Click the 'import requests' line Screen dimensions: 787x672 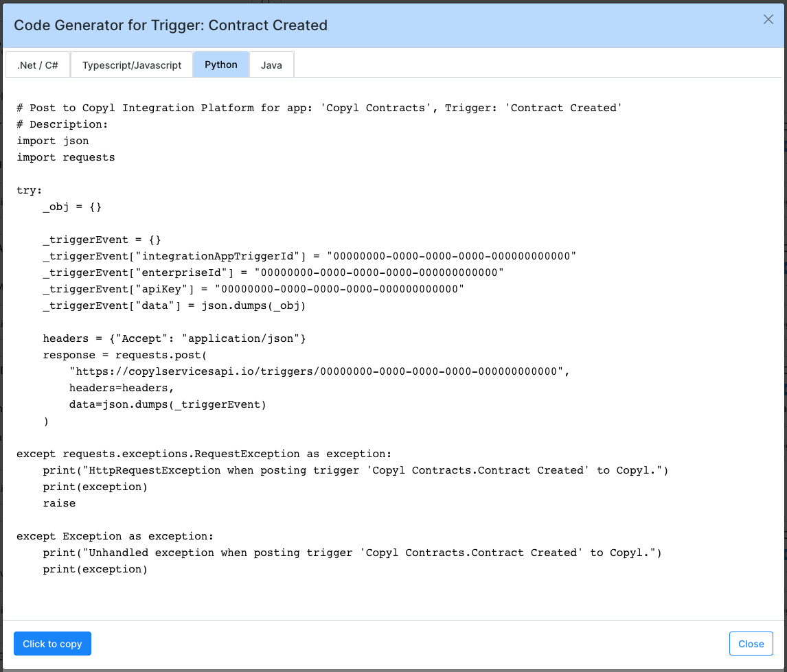[66, 157]
